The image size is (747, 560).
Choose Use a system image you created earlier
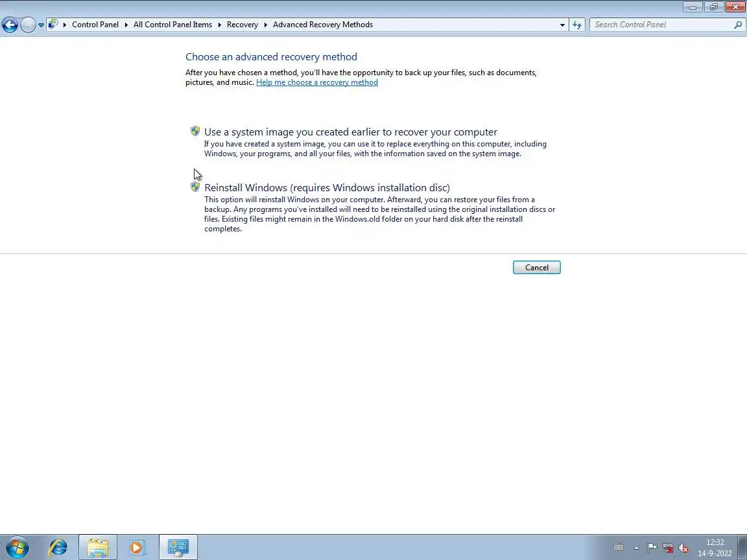351,132
